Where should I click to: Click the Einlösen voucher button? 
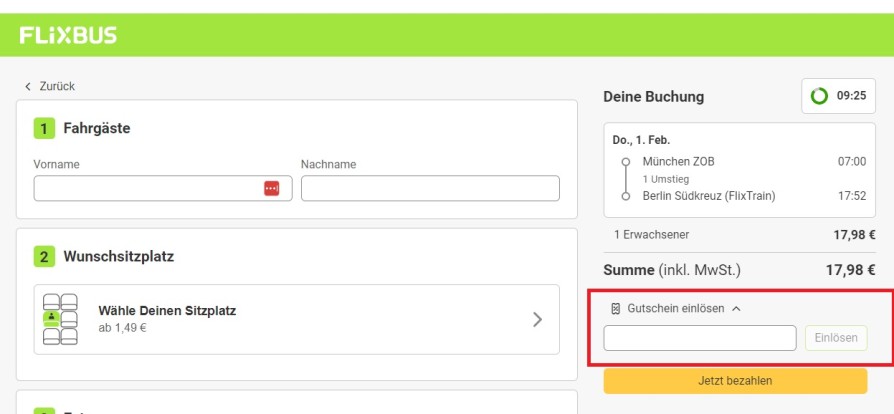pos(836,338)
